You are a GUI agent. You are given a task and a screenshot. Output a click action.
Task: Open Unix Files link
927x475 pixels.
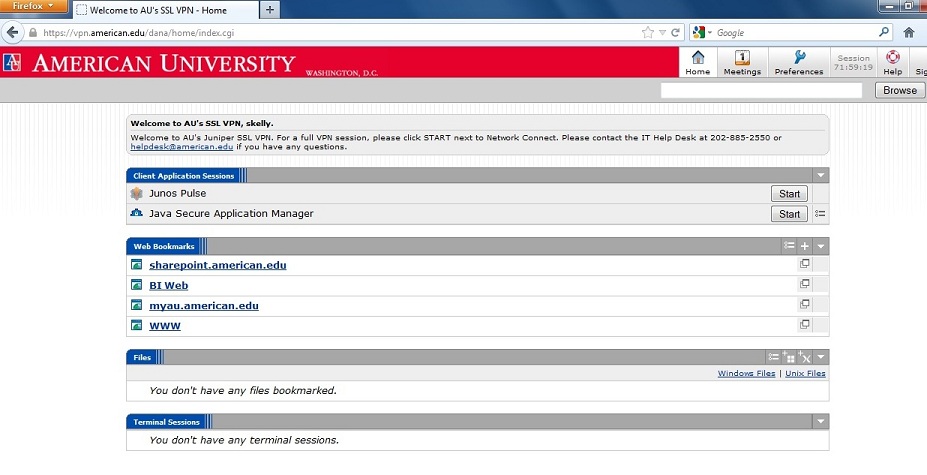tap(805, 373)
